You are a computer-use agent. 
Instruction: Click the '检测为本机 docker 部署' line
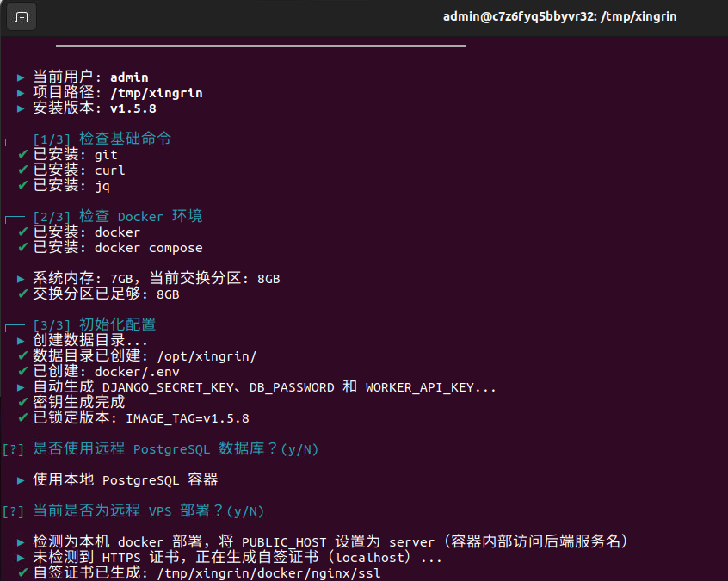[x=323, y=541]
